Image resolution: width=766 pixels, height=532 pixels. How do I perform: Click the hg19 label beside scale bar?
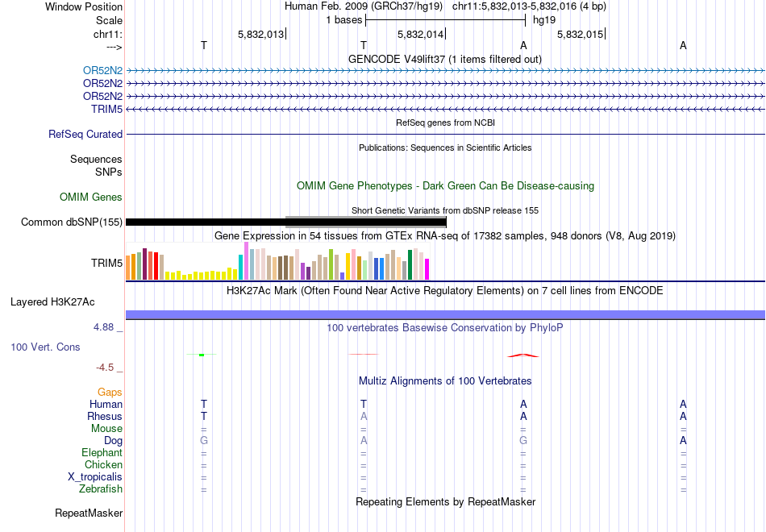(x=544, y=20)
